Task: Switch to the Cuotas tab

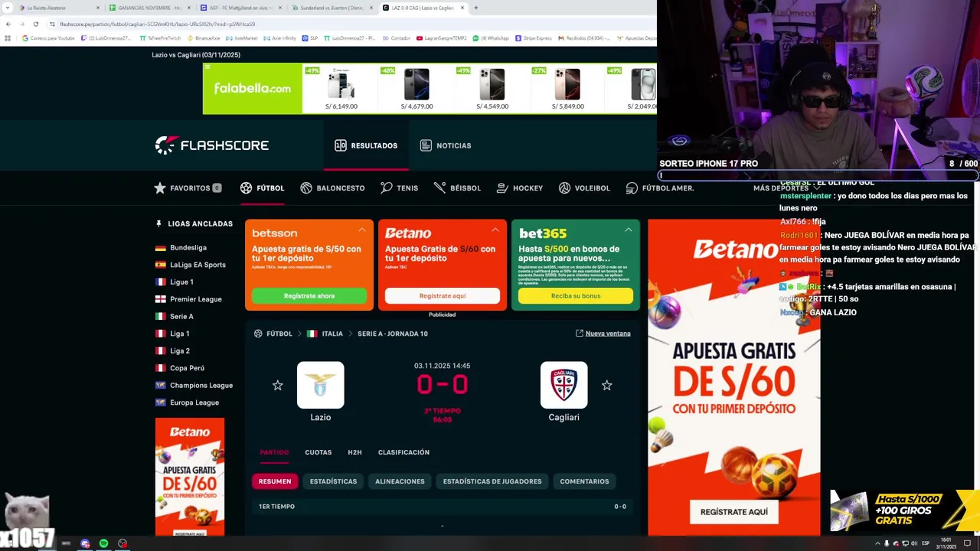Action: click(318, 452)
